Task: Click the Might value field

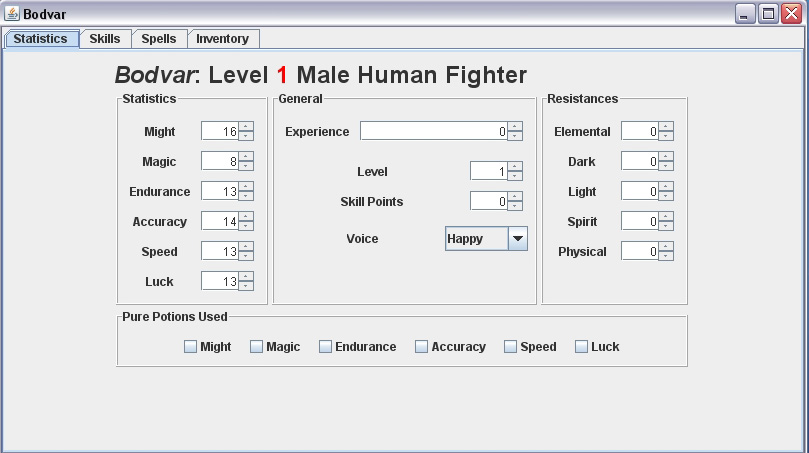Action: pos(220,131)
